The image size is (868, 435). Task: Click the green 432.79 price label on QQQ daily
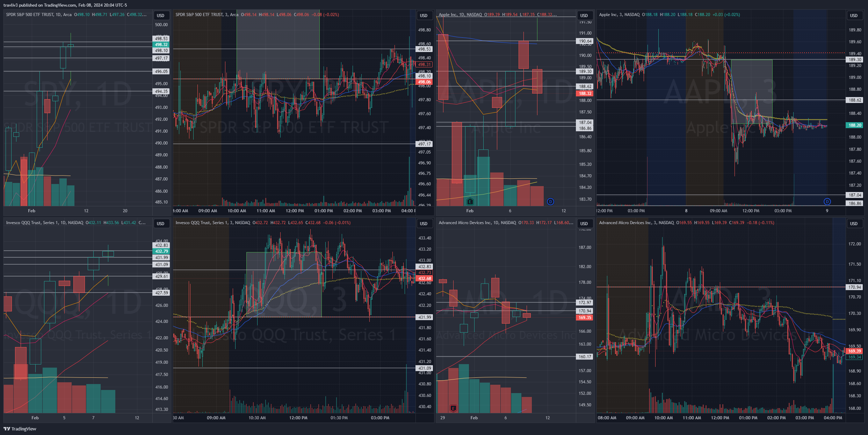161,251
